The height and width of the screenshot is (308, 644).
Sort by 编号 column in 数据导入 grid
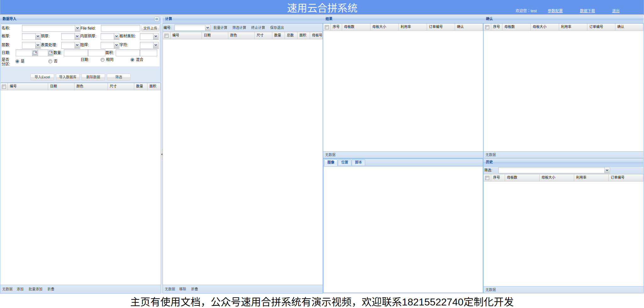pos(28,87)
